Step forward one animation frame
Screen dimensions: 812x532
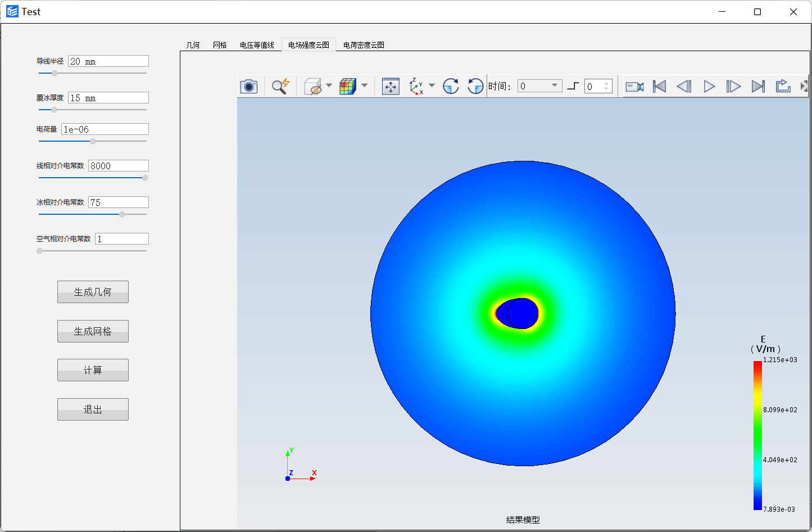tap(733, 86)
